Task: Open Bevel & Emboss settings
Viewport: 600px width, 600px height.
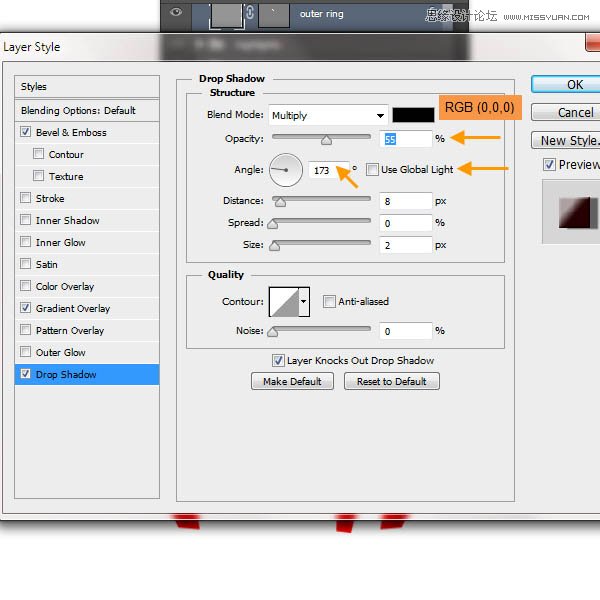Action: click(x=71, y=132)
